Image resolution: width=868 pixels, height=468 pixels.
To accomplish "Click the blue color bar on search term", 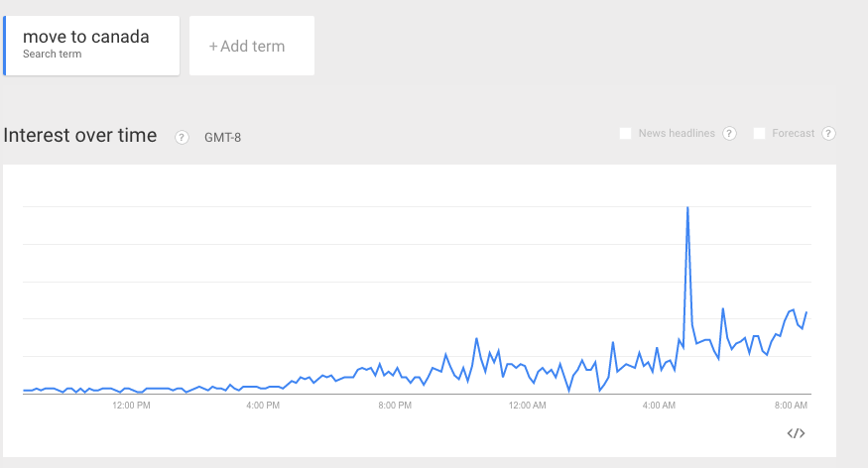I will tap(4, 46).
